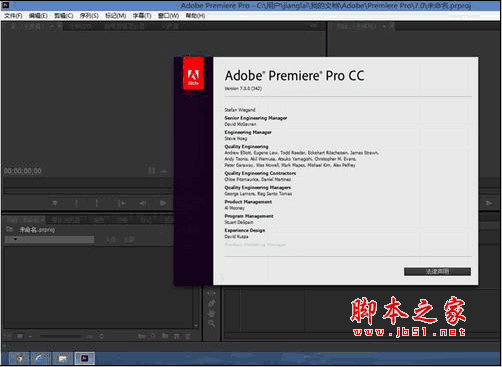Viewport: 502px width, 367px height.
Task: Click the Adobe logo in About dialog
Action: click(x=193, y=73)
